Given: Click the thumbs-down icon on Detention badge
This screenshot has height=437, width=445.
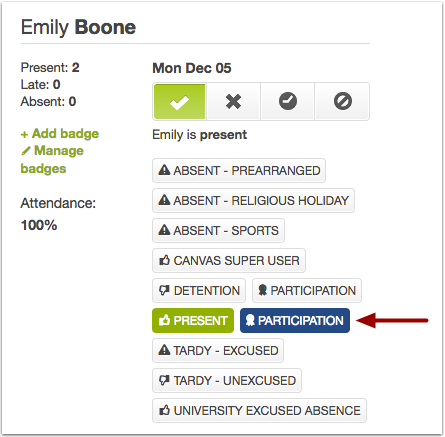Looking at the screenshot, I should tap(164, 290).
